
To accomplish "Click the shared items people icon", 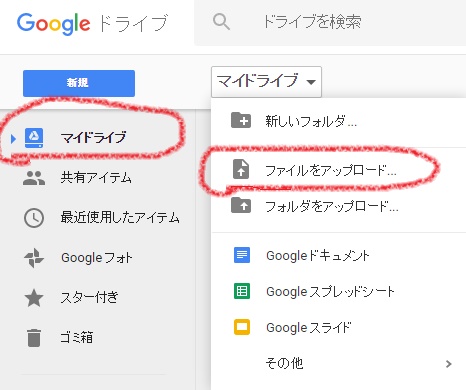I will pyautogui.click(x=34, y=178).
